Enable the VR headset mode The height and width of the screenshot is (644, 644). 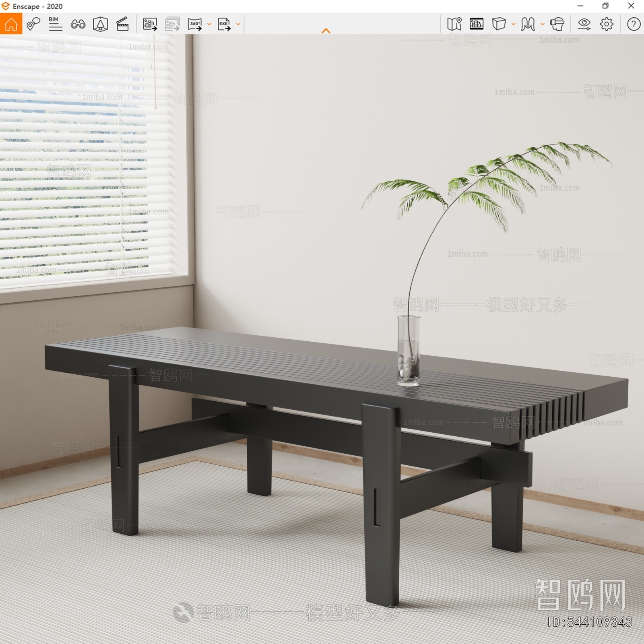coord(557,24)
